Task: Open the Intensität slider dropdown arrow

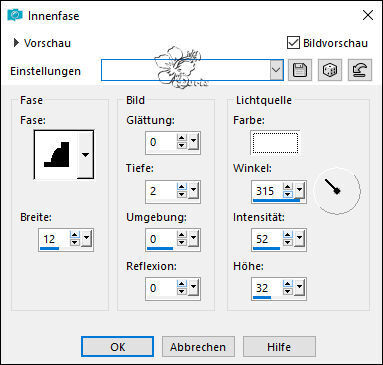Action: (x=299, y=239)
